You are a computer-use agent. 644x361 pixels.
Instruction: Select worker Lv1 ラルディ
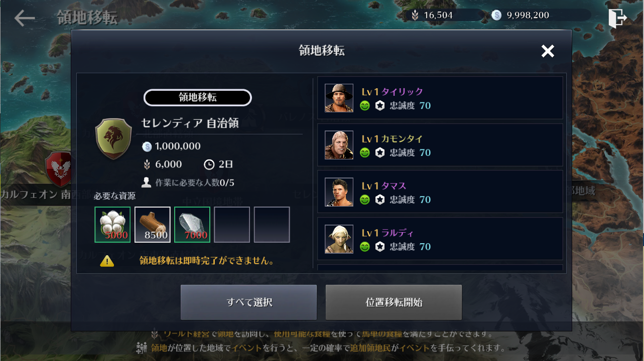click(x=440, y=240)
